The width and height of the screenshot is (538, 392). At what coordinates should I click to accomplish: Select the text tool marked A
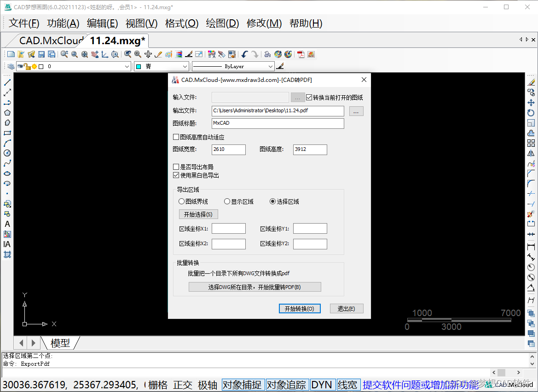click(x=8, y=224)
